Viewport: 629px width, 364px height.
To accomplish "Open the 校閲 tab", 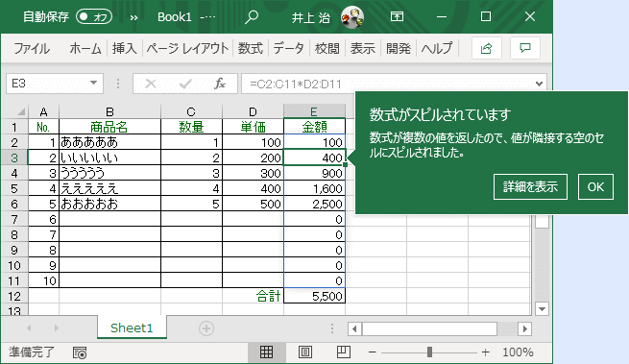I will pos(327,49).
